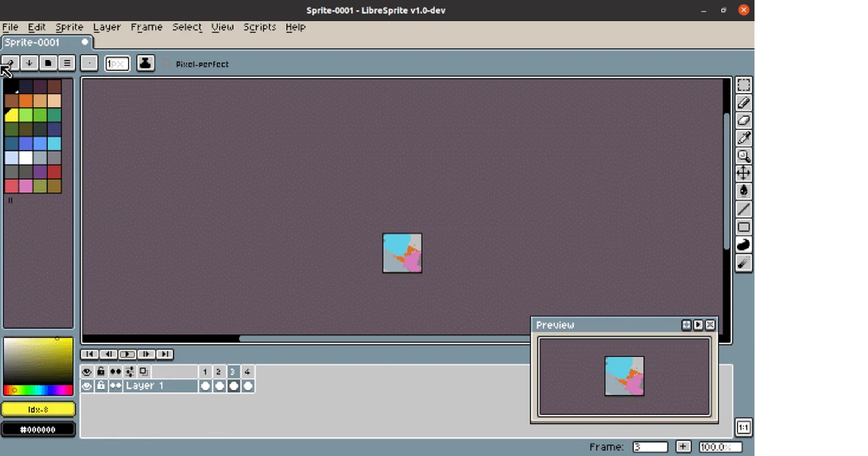868x456 pixels.
Task: Select the Move tool
Action: (744, 173)
